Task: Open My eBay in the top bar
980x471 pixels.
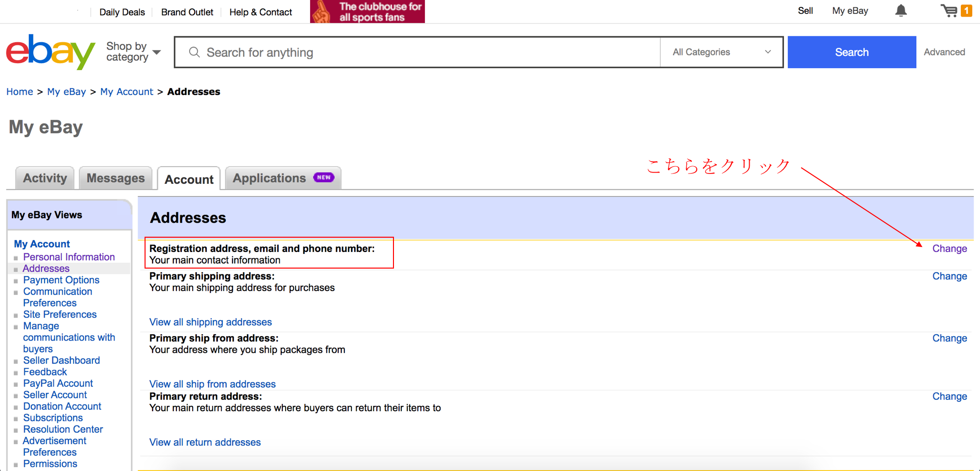Action: tap(850, 11)
